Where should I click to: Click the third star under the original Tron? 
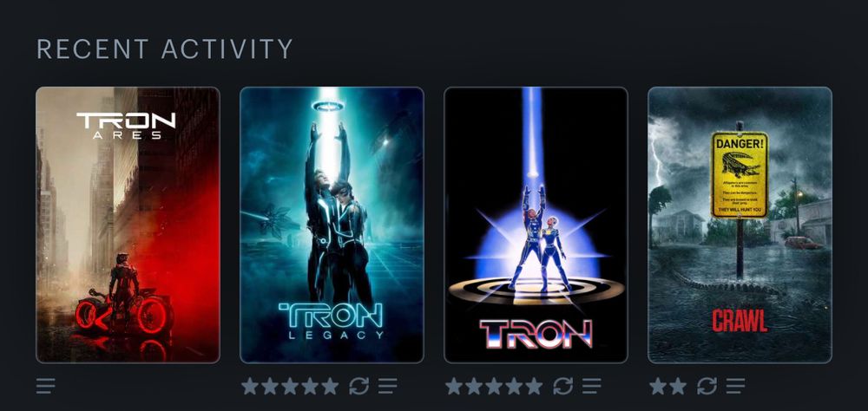[x=495, y=386]
